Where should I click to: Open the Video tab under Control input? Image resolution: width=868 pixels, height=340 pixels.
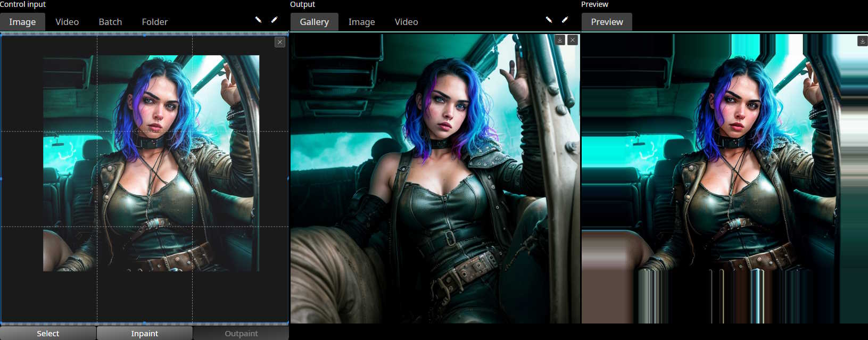tap(67, 22)
